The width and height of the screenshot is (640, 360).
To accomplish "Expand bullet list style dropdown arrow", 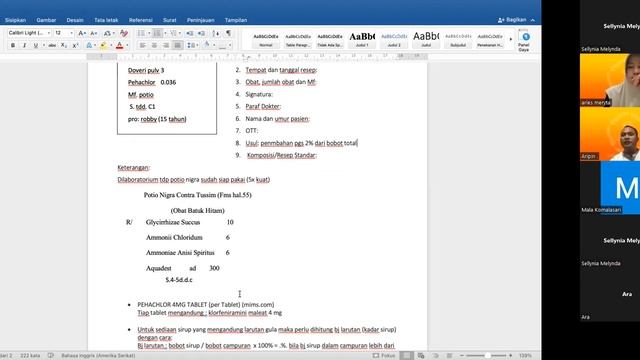I will click(149, 33).
